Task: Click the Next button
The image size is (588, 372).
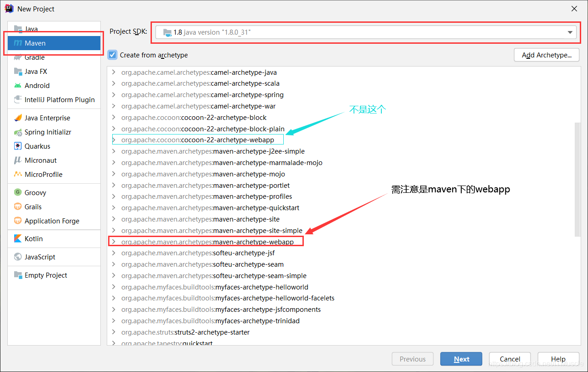Action: pyautogui.click(x=461, y=359)
